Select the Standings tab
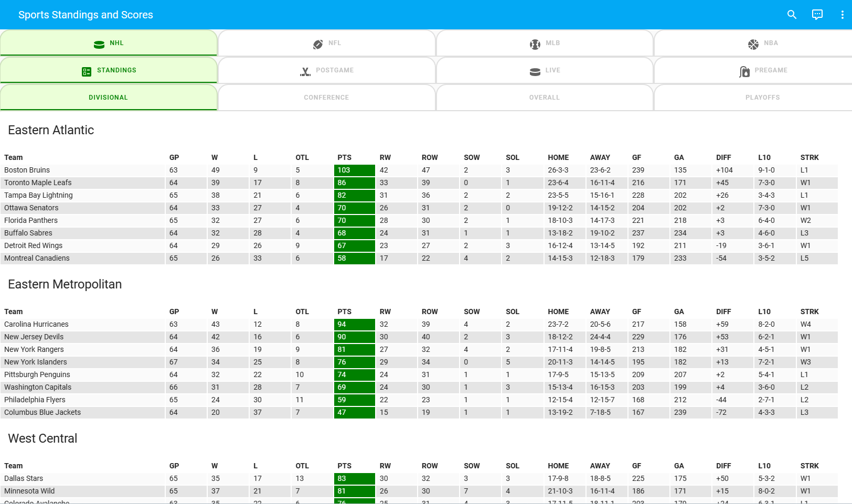 click(x=109, y=70)
